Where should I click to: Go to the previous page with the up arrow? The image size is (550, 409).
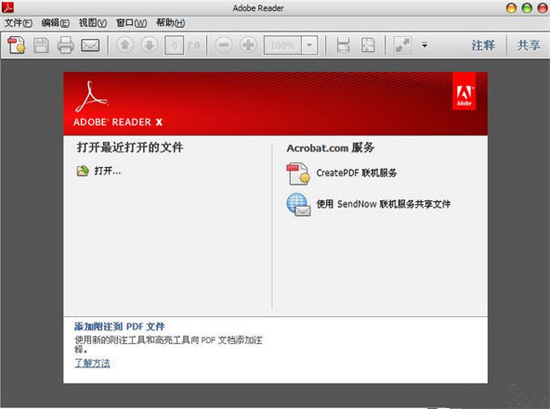(x=125, y=45)
